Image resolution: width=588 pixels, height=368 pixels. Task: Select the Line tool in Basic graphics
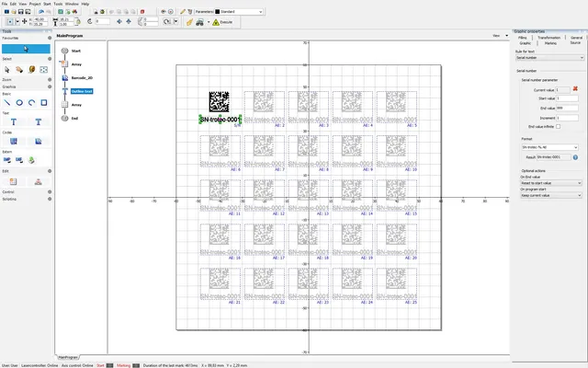tap(7, 102)
